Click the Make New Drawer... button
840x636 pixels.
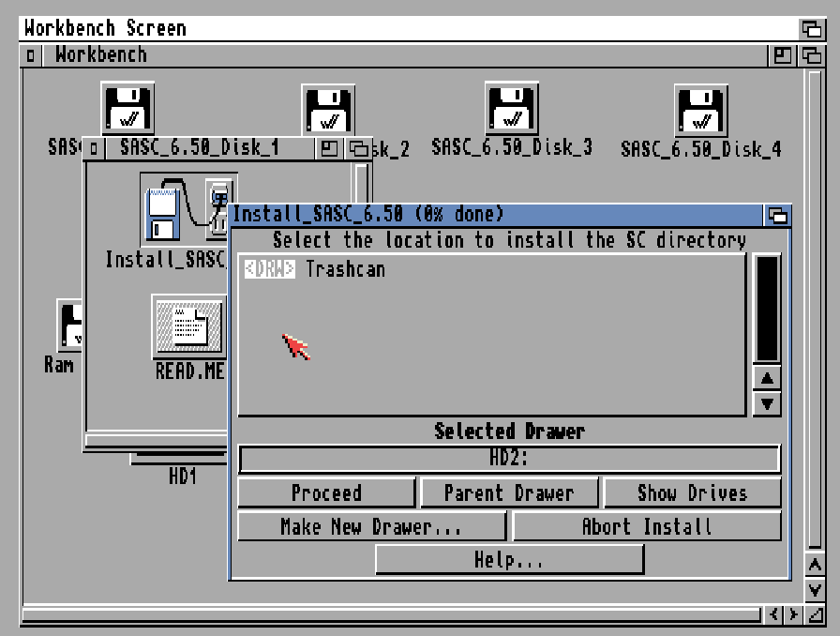point(371,526)
